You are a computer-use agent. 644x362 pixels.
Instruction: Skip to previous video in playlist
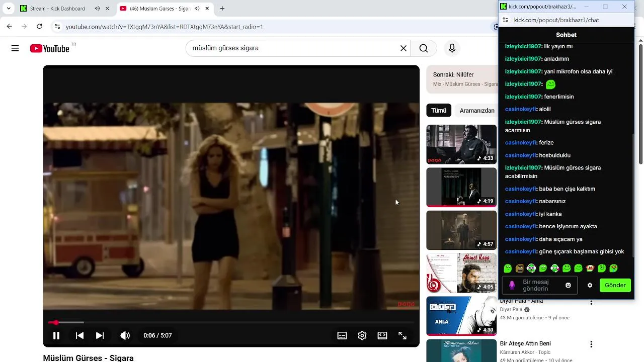coord(79,335)
